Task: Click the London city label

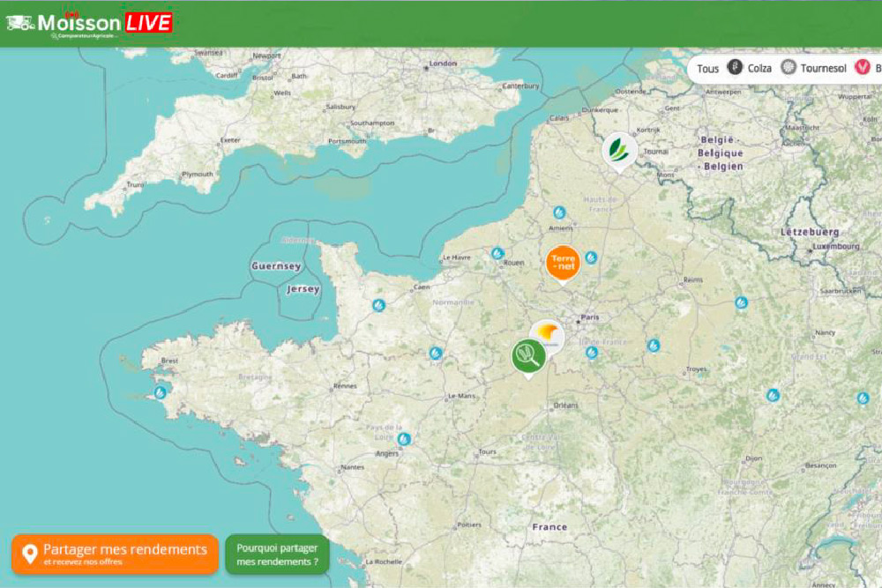Action: [x=443, y=63]
